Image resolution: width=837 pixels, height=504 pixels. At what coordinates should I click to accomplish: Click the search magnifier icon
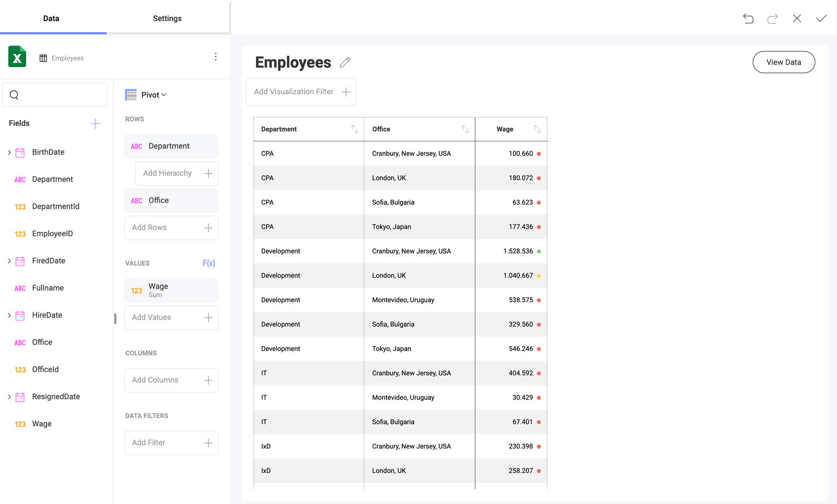tap(14, 95)
